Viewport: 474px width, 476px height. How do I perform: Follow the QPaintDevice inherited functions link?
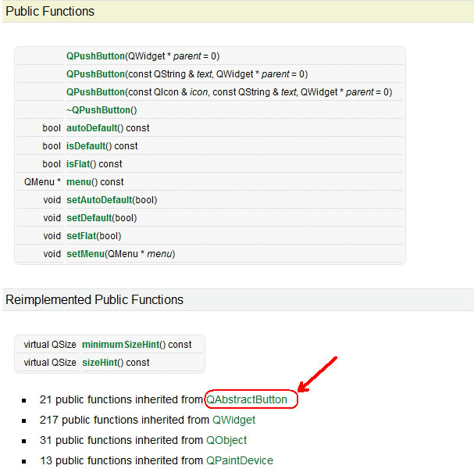[240, 460]
